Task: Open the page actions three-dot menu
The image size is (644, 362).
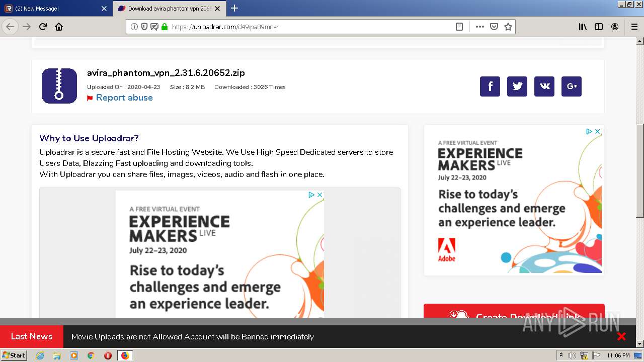Action: [479, 27]
